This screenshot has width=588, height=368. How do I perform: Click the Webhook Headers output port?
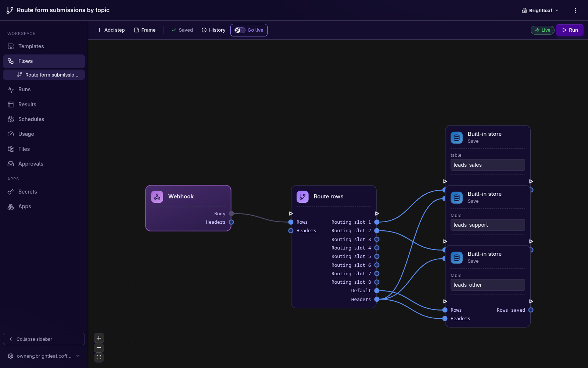[231, 222]
